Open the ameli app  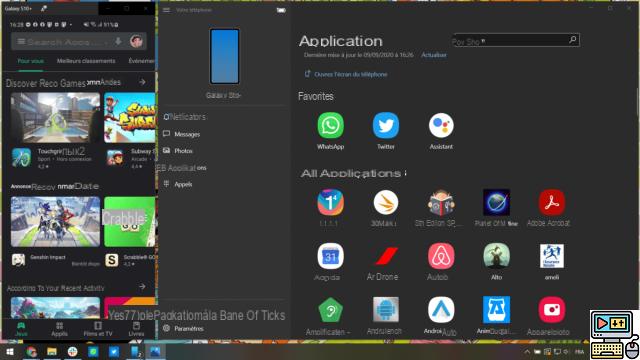[x=551, y=256]
